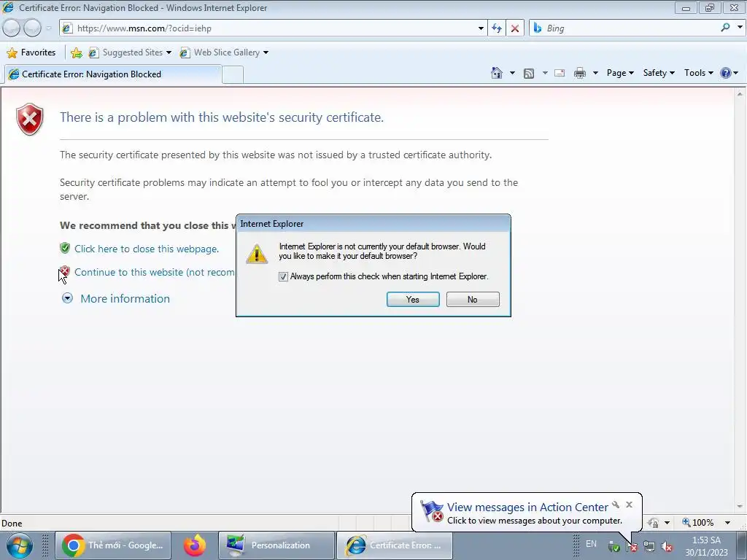Click the wrench icon in Action Center balloon
Image resolution: width=747 pixels, height=560 pixels.
tap(616, 505)
